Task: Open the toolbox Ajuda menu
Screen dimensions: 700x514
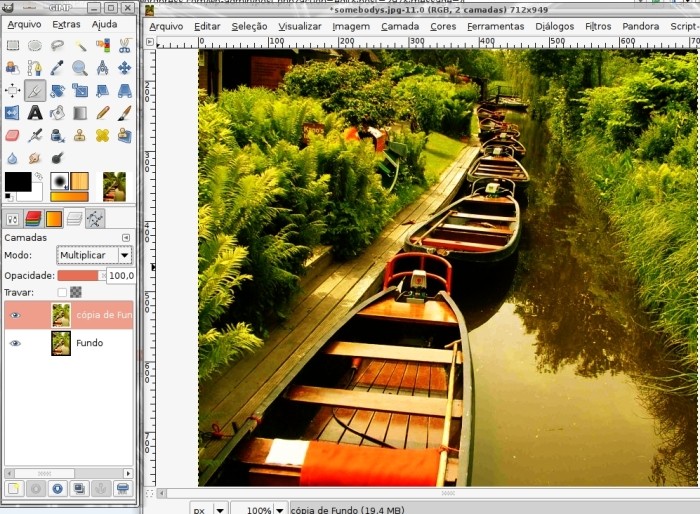Action: point(104,24)
